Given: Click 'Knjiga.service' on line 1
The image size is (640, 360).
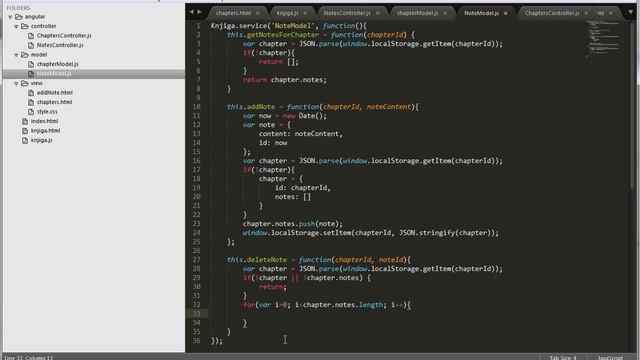Looking at the screenshot, I should 239,26.
